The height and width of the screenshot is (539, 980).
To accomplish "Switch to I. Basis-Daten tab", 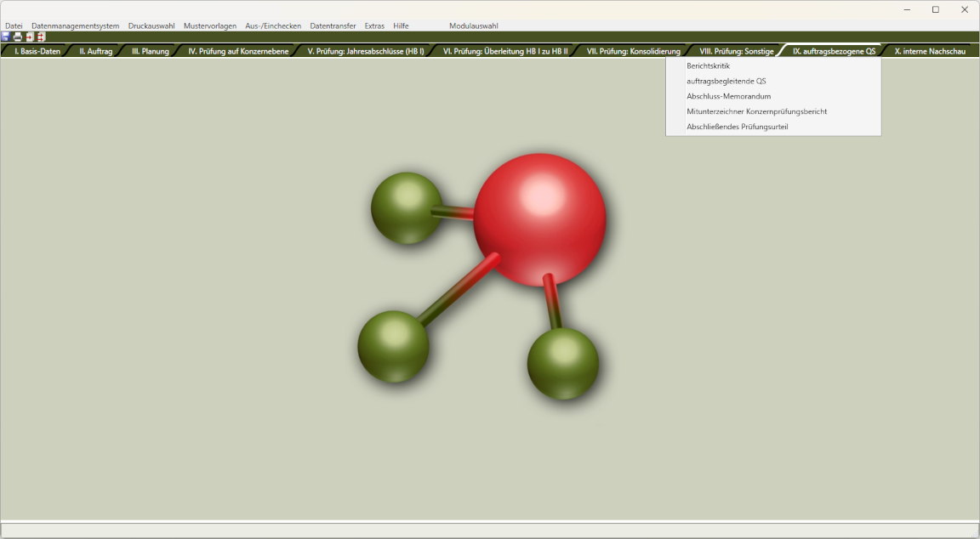I will pos(37,51).
